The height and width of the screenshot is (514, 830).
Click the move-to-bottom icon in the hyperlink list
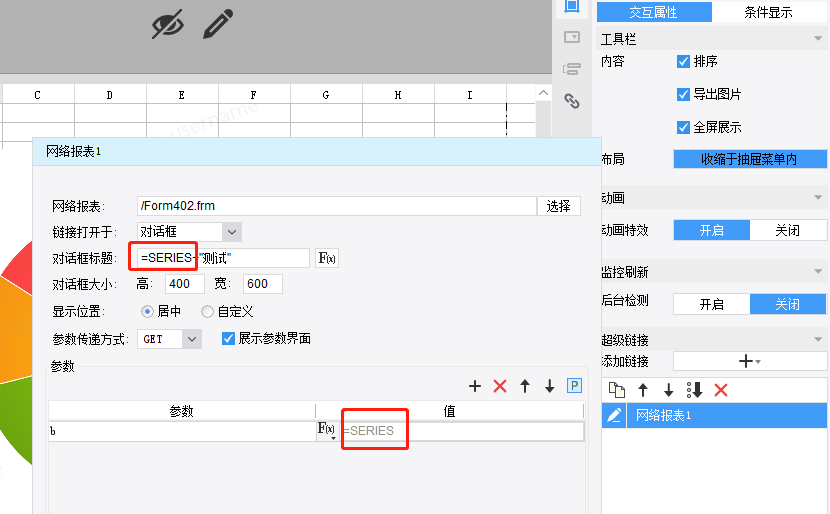click(x=694, y=390)
